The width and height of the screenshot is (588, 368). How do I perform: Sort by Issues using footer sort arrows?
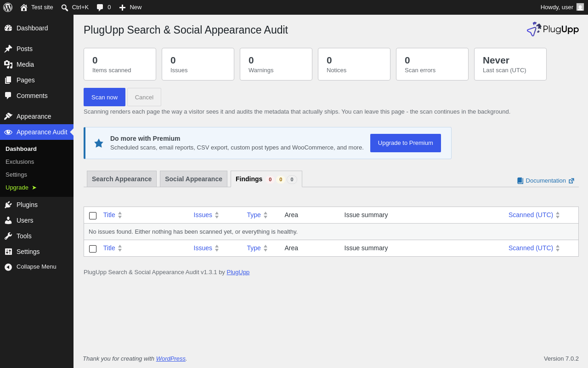(x=217, y=248)
